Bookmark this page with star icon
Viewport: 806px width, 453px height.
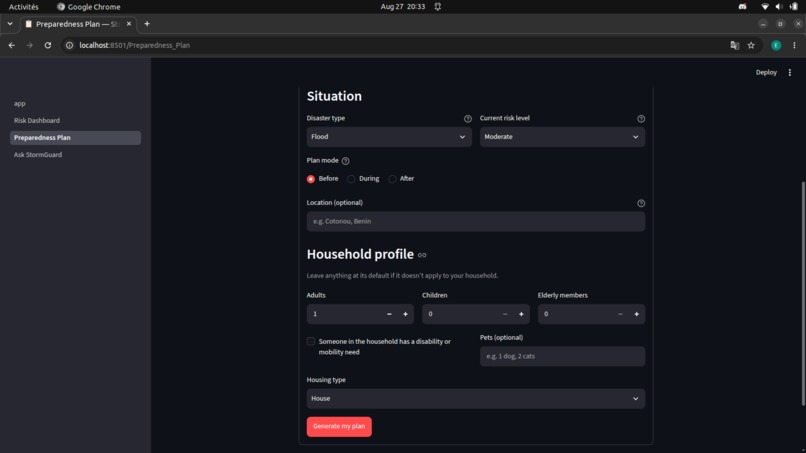(751, 45)
